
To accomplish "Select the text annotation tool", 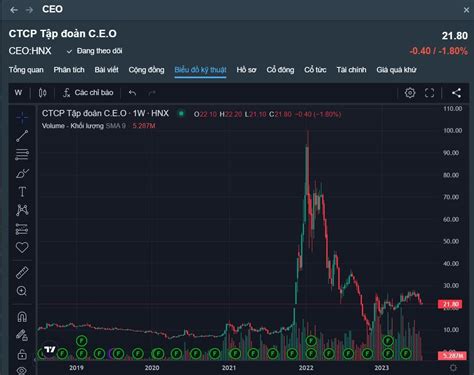I will (22, 192).
